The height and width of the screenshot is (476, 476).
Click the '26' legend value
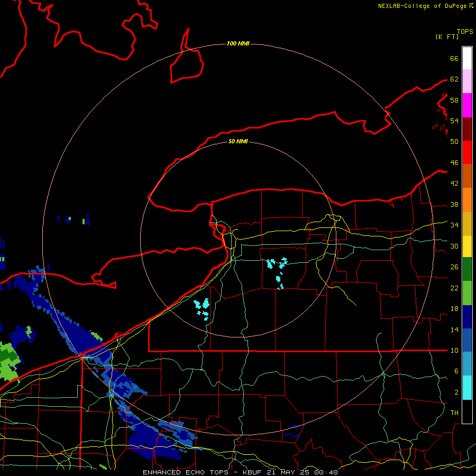454,267
